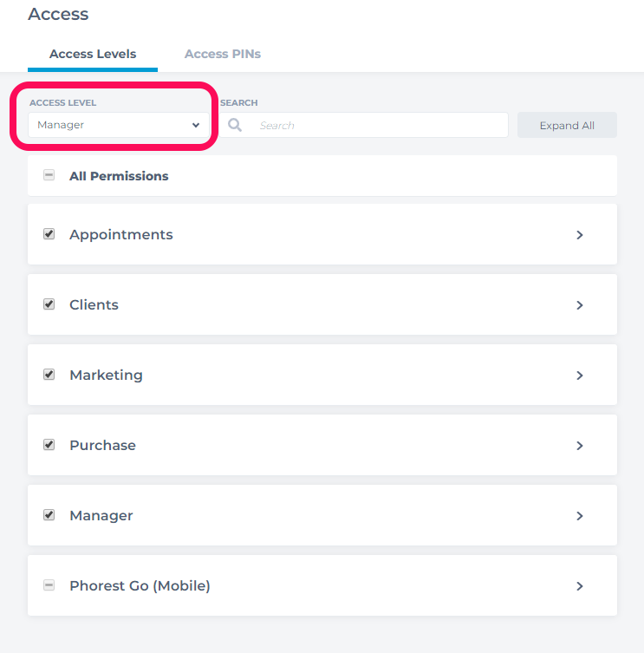
Task: Uncheck the Appointments checkbox
Action: (49, 234)
